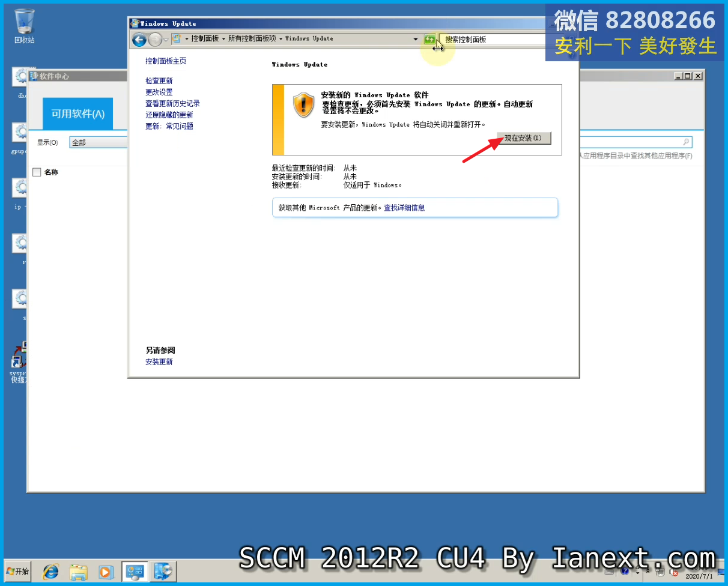
Task: Close the Software Center window
Action: click(698, 76)
